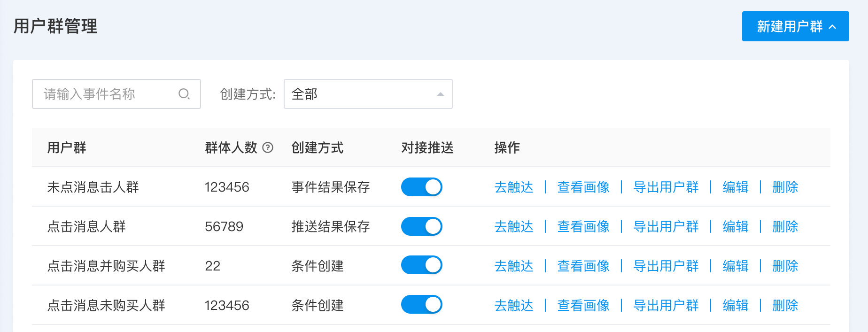The width and height of the screenshot is (868, 332).
Task: Click the 群体人数 column header text
Action: pos(231,147)
